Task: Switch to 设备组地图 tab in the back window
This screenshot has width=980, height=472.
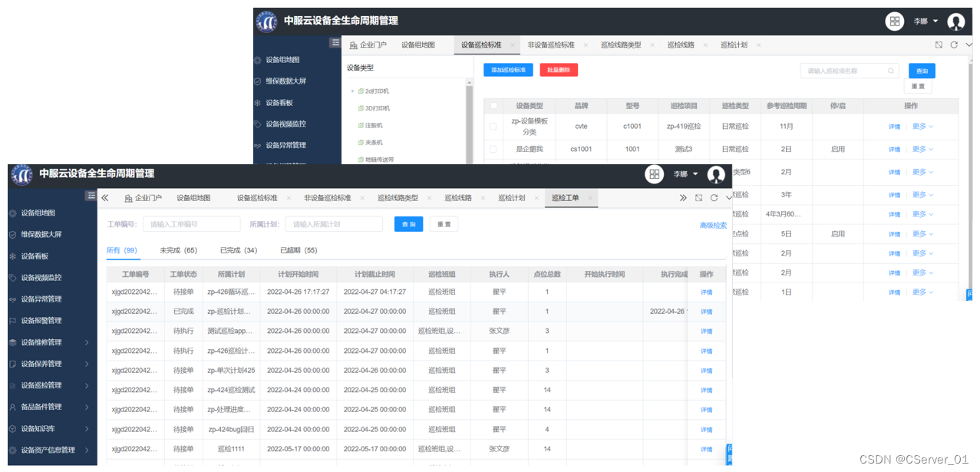Action: (417, 45)
